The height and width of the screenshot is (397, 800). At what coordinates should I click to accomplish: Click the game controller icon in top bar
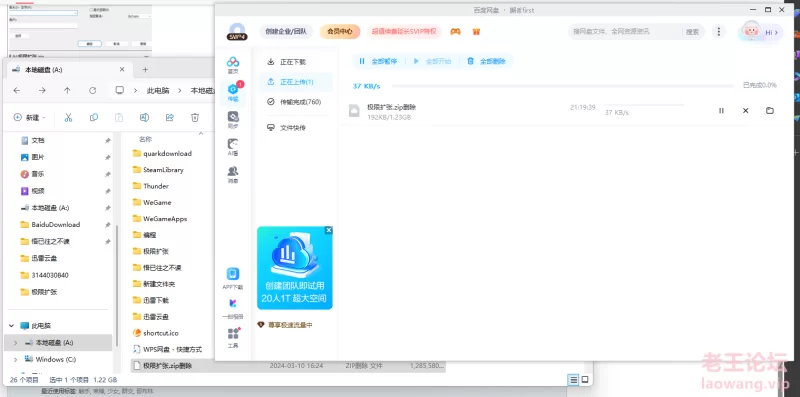click(x=455, y=32)
